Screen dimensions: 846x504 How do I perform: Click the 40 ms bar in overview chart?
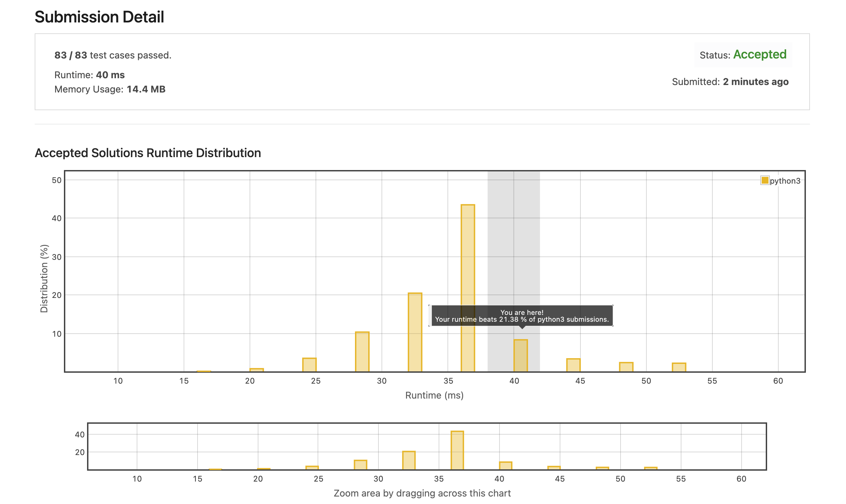coord(505,466)
